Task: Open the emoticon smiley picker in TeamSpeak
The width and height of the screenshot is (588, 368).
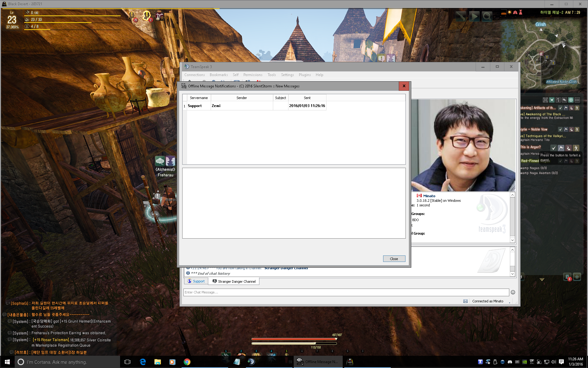Action: coord(513,292)
